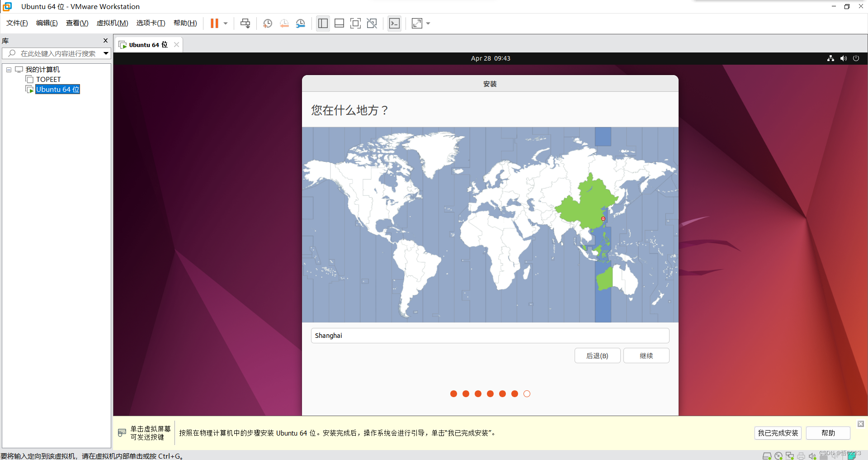Screen dimensions: 868x460
Task: Click the Ubuntu volume icon in top bar
Action: point(843,58)
